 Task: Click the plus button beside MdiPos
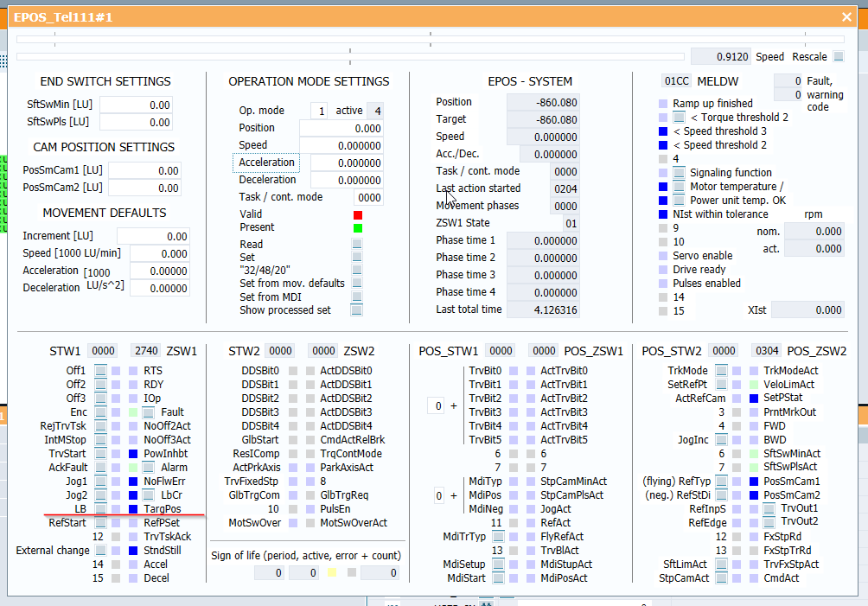[454, 495]
